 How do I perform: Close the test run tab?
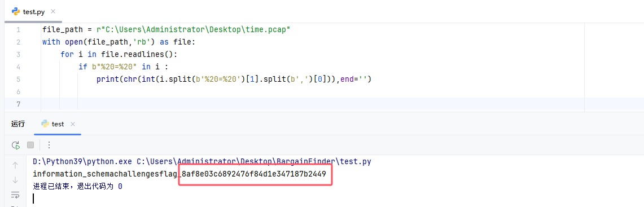pos(73,124)
